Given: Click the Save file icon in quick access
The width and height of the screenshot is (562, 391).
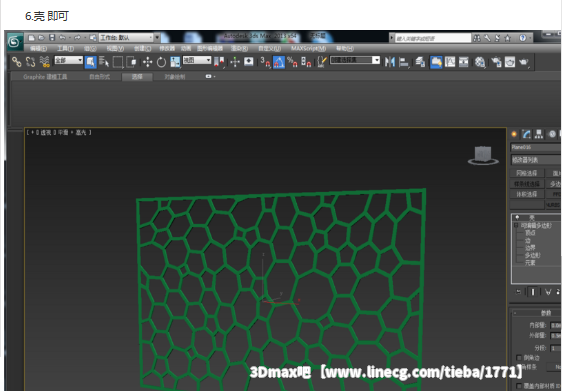Looking at the screenshot, I should coord(52,38).
